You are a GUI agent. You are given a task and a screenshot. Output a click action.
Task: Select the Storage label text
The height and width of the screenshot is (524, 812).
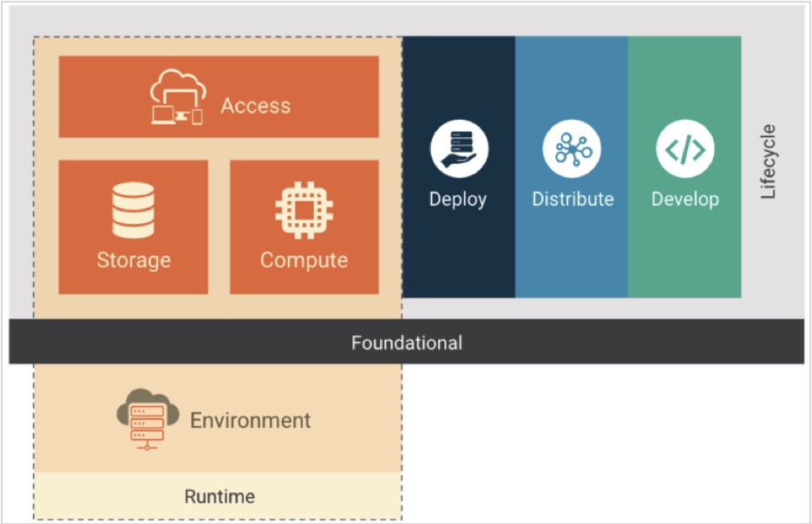134,260
